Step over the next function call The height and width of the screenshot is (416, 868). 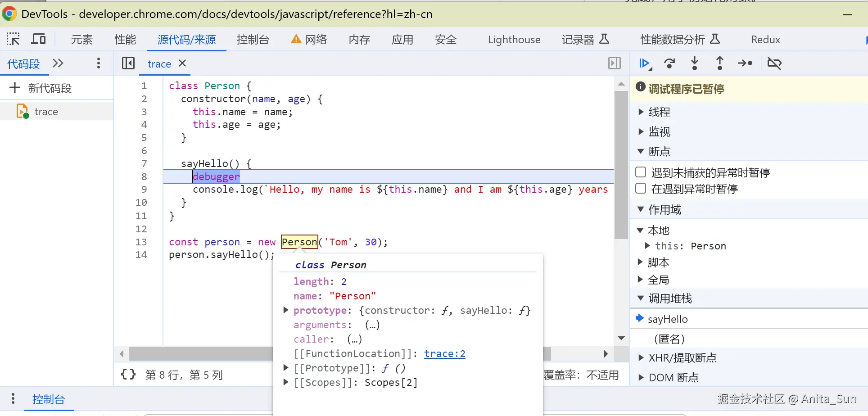click(x=670, y=63)
